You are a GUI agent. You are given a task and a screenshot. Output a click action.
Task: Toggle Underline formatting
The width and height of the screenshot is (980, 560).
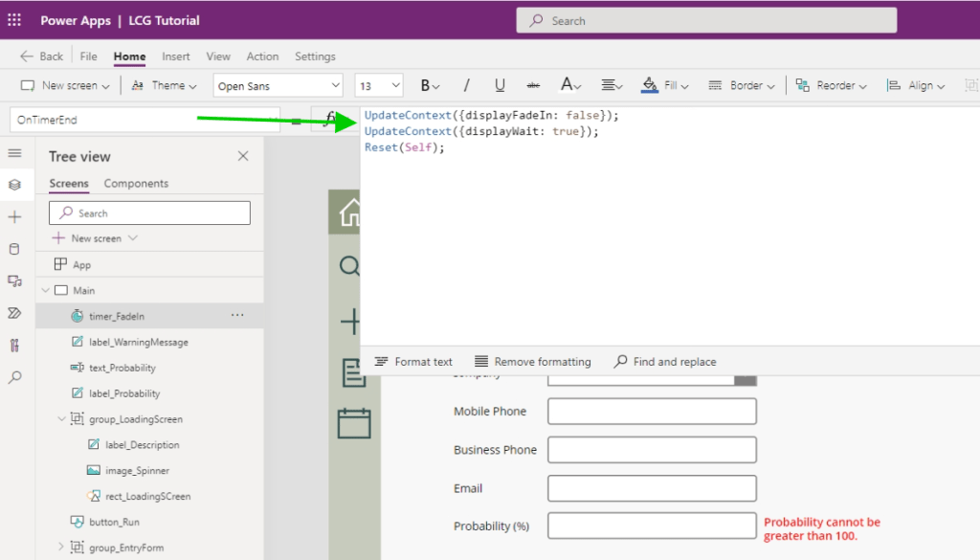pos(500,85)
